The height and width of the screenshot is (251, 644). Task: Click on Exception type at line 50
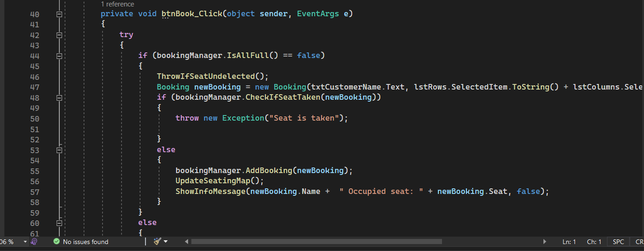point(243,118)
